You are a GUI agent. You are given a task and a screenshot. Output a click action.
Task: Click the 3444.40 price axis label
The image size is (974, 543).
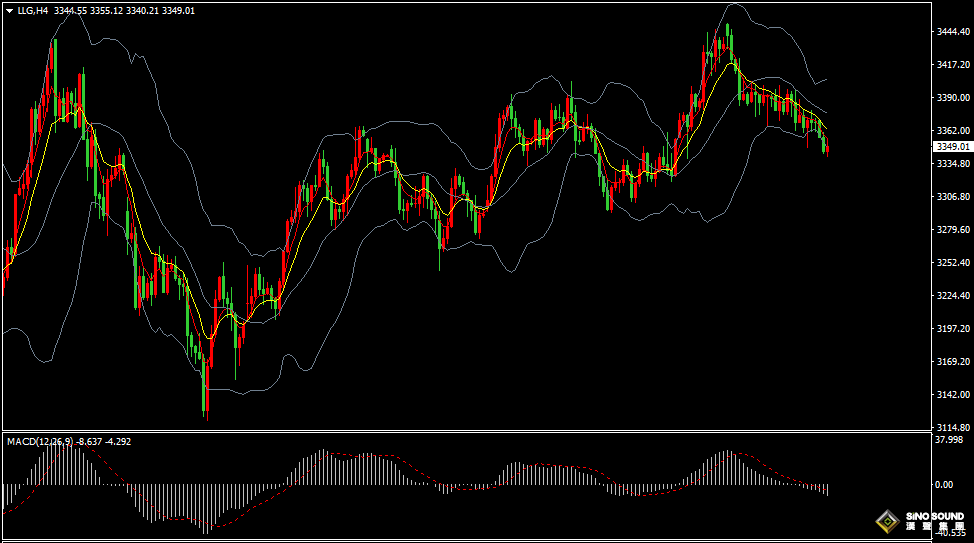tap(951, 32)
